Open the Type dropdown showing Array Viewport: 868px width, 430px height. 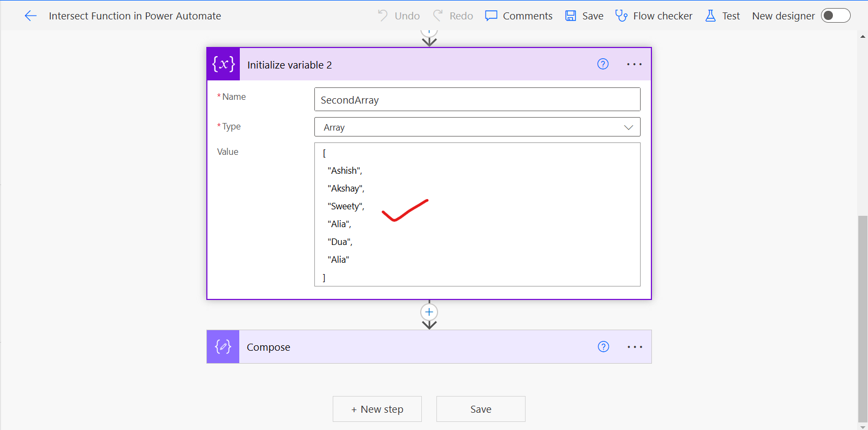(477, 127)
